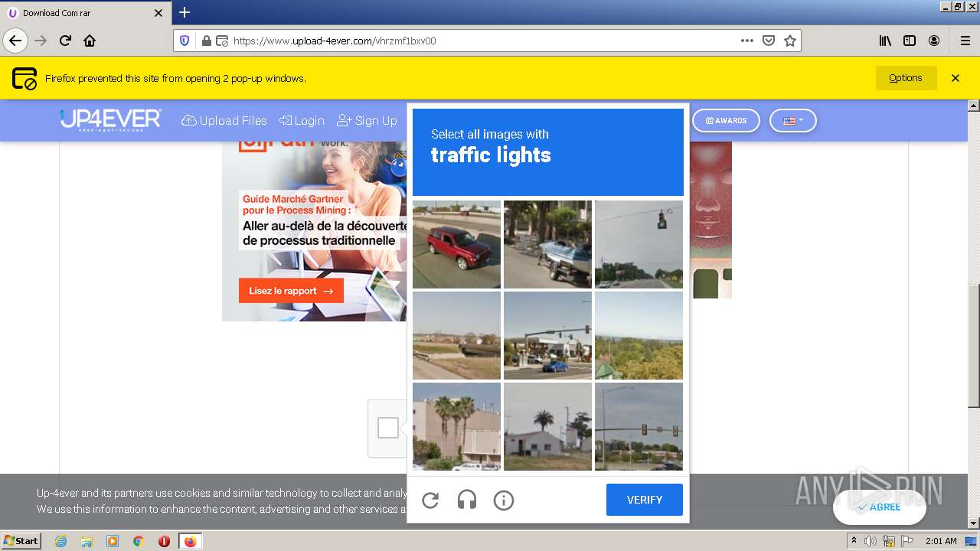Select the green trees hillside captcha image
Viewport: 980px width, 551px height.
coord(639,335)
